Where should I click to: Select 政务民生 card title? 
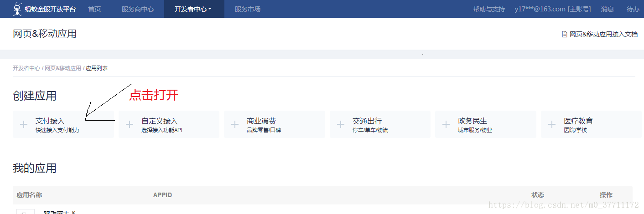click(473, 121)
